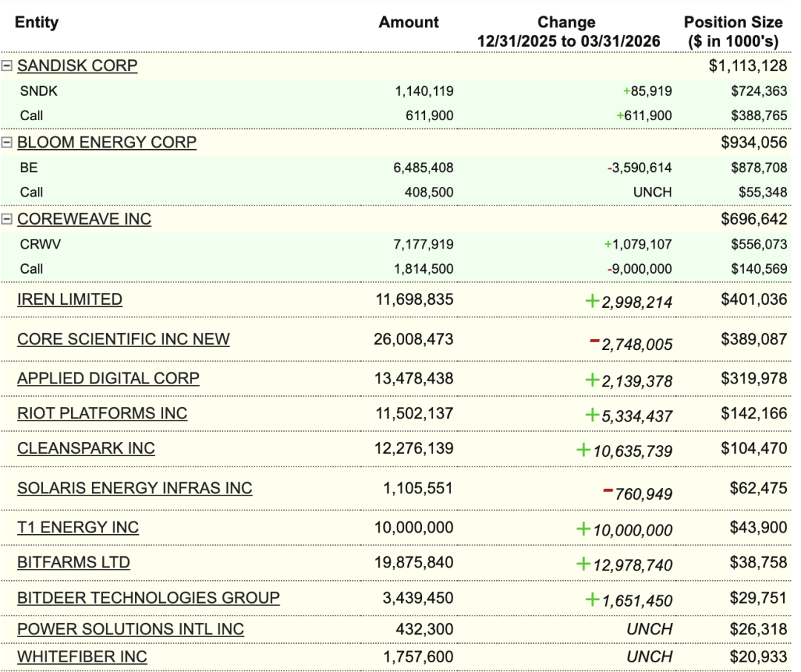Image resolution: width=801 pixels, height=672 pixels.
Task: Click SOLARIS amount 1,105,551
Action: pos(418,488)
